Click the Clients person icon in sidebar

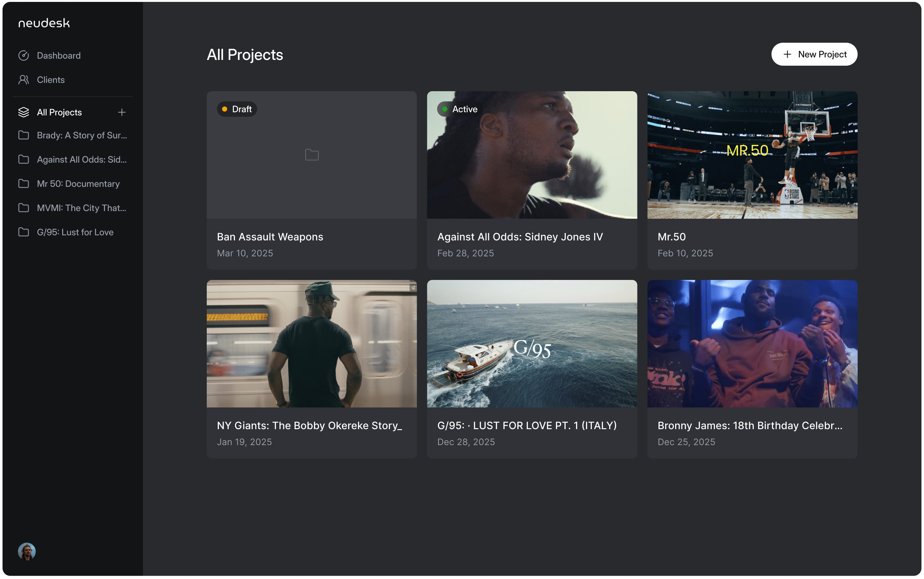point(24,80)
